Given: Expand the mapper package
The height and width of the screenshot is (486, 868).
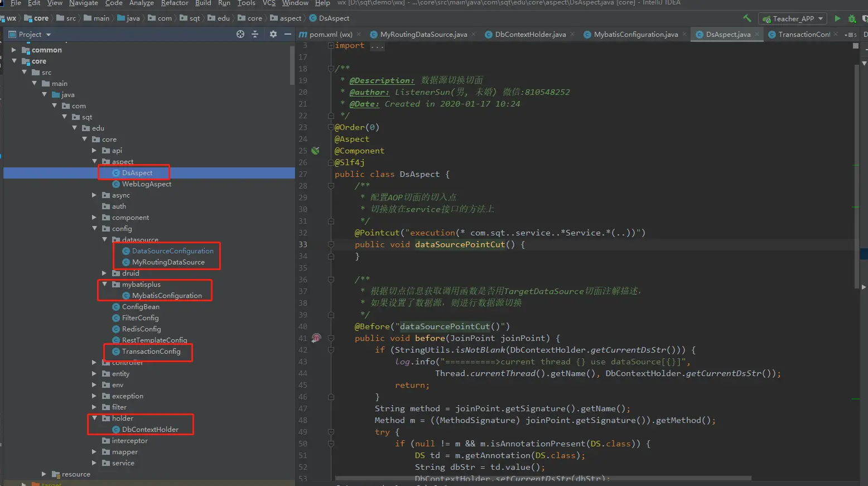Looking at the screenshot, I should [x=94, y=452].
